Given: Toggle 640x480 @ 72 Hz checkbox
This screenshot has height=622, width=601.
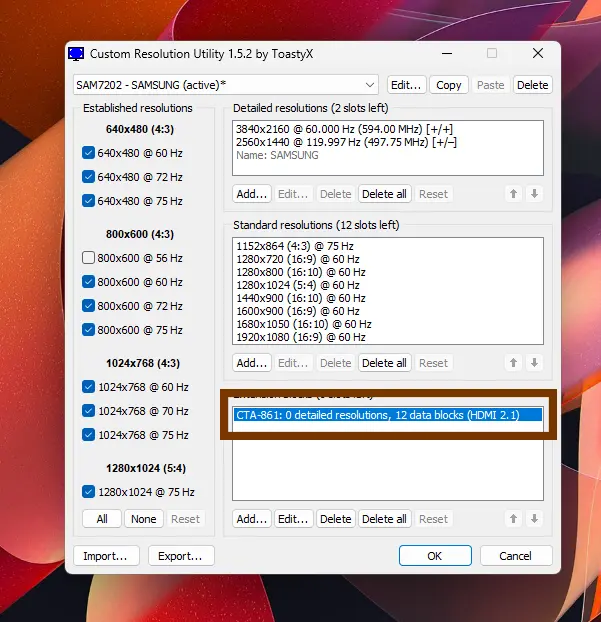Looking at the screenshot, I should [x=88, y=177].
